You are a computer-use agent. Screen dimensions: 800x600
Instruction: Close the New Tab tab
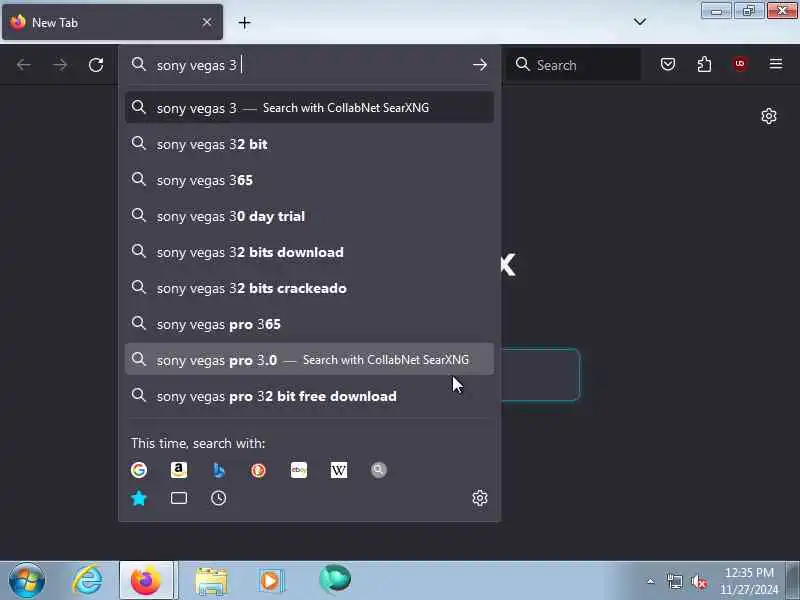pyautogui.click(x=207, y=22)
